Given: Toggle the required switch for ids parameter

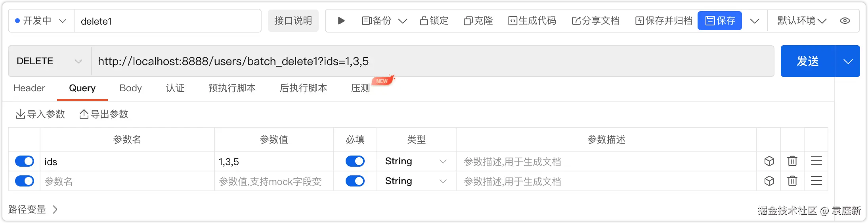Looking at the screenshot, I should 355,161.
